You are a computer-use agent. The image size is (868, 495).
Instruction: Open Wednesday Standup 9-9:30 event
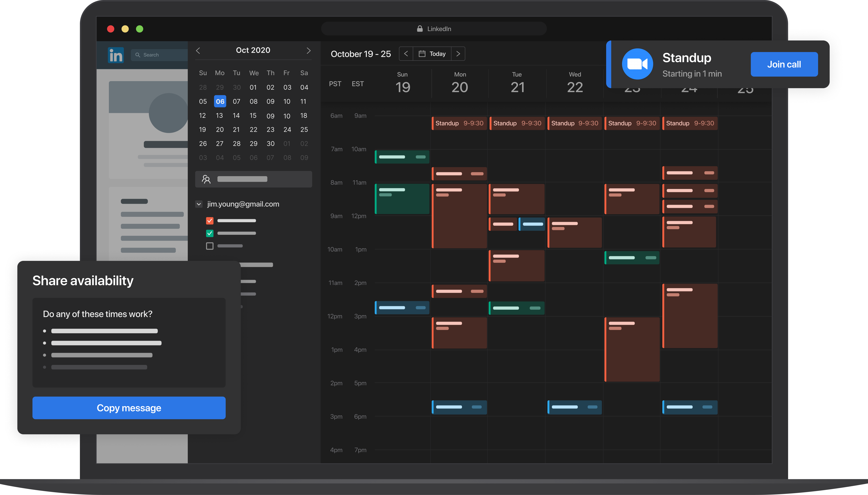574,123
